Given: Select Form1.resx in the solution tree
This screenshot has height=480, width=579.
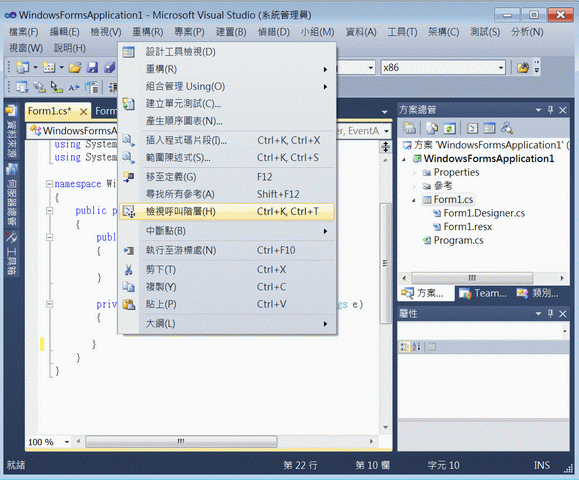Looking at the screenshot, I should [x=467, y=227].
